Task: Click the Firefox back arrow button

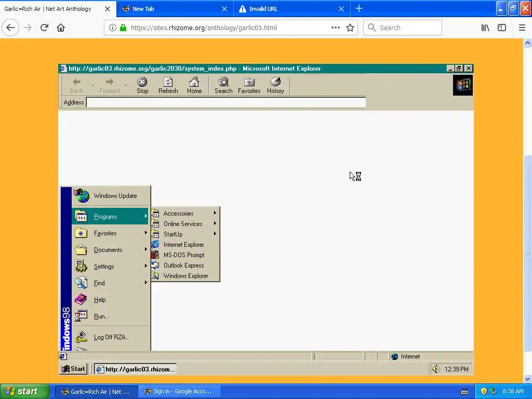Action: (x=10, y=28)
